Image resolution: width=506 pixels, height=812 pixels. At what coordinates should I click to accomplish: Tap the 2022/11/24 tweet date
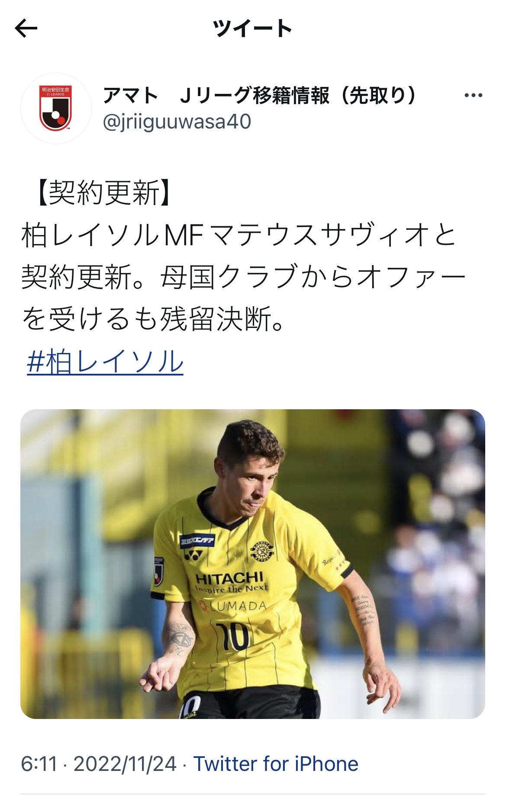(x=125, y=764)
